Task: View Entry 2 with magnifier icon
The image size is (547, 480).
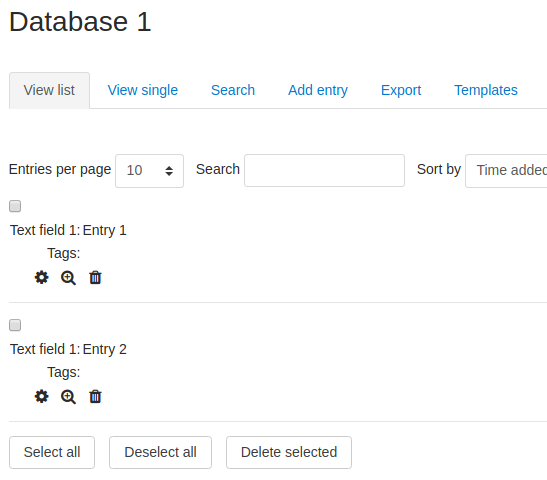Action: click(x=68, y=397)
